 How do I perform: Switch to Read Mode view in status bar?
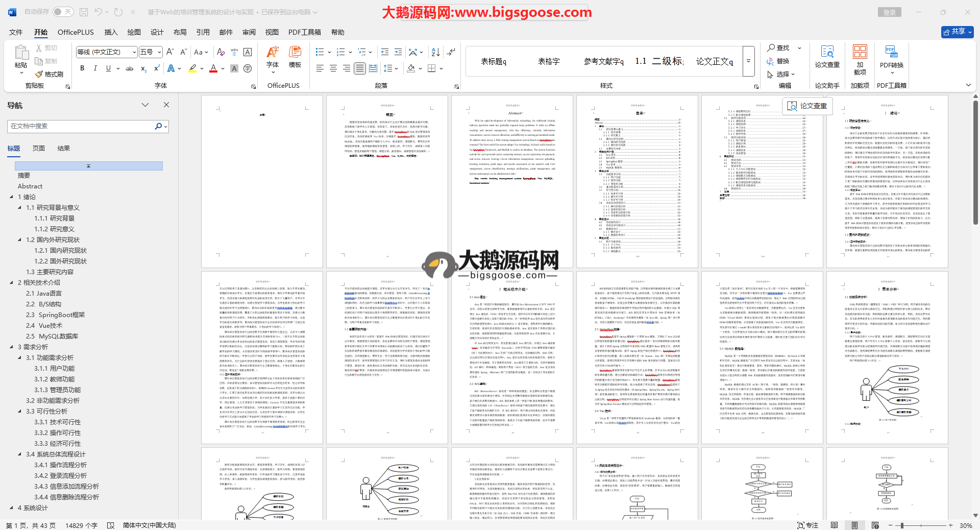click(834, 525)
